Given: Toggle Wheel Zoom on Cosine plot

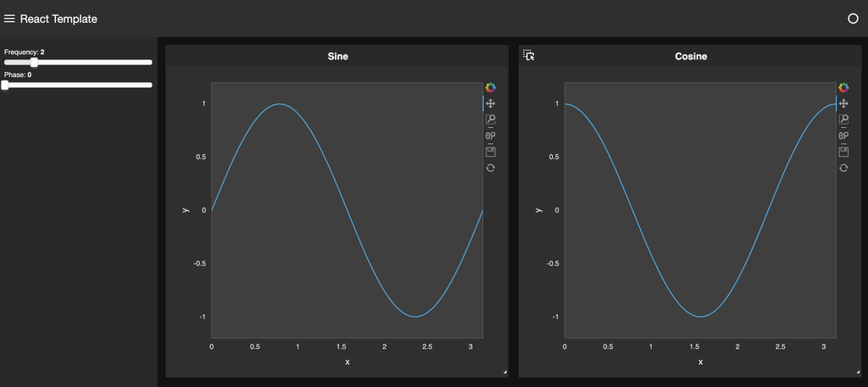Looking at the screenshot, I should (x=843, y=135).
